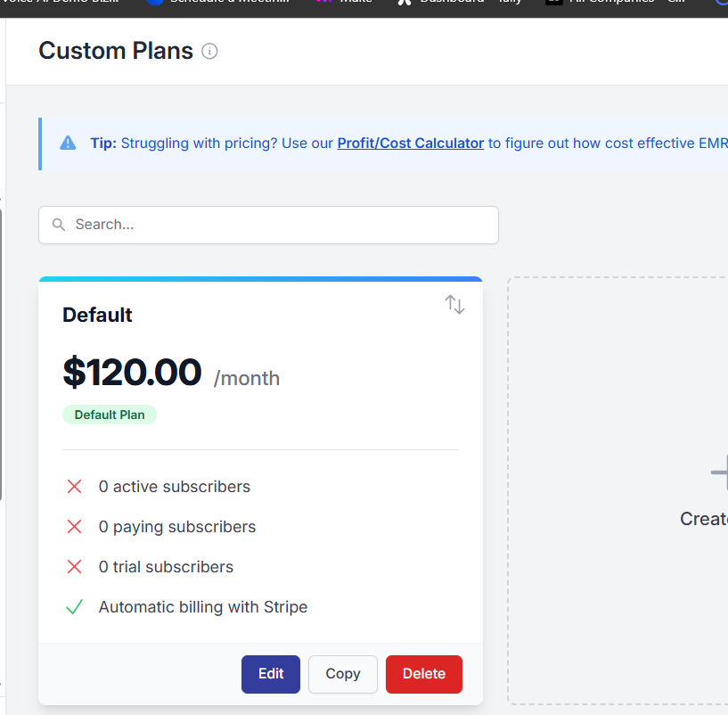Focus the Search plans input field
The width and height of the screenshot is (728, 715).
point(268,225)
